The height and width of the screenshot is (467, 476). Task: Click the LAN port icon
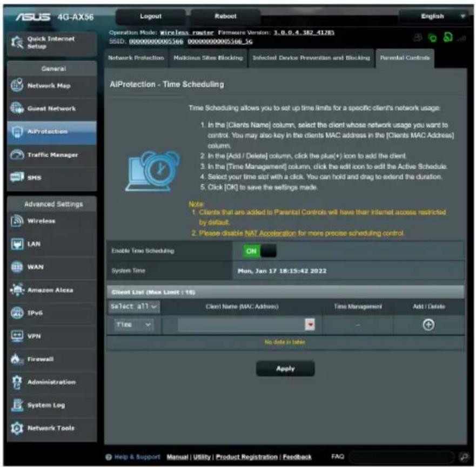pos(17,244)
